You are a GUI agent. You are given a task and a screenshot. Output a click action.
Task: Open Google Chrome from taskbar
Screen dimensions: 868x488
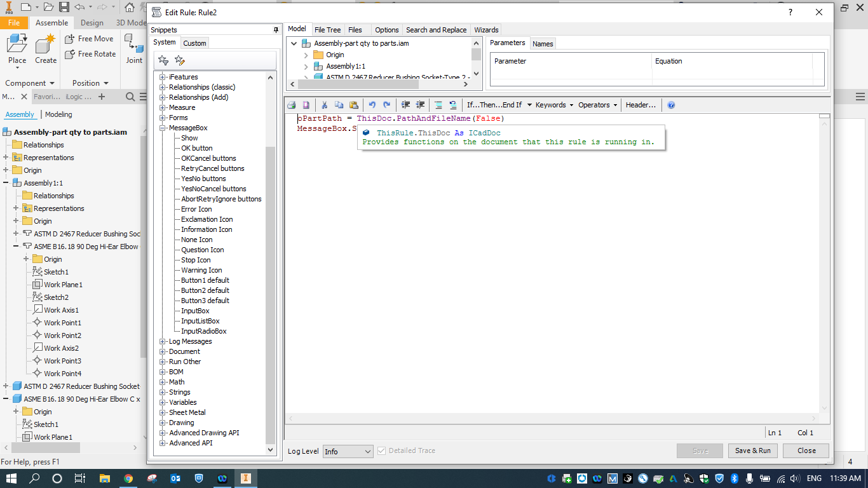[128, 478]
